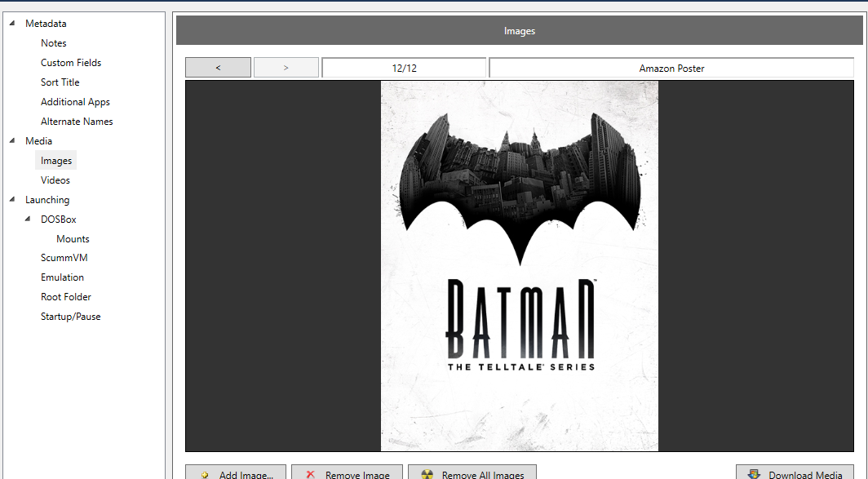Click the 12/12 image counter field
This screenshot has width=868, height=479.
coord(404,68)
